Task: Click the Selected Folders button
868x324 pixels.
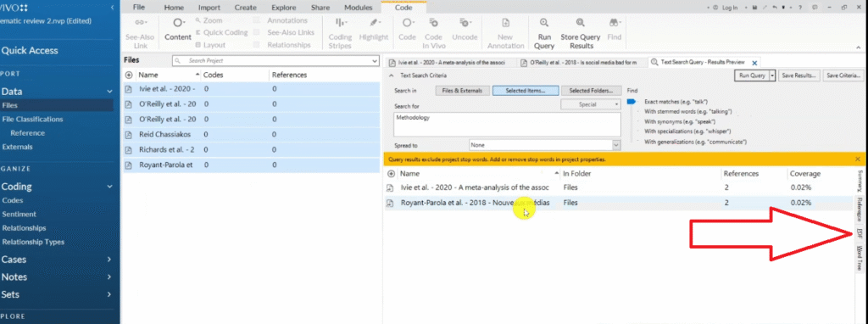Action: pyautogui.click(x=591, y=90)
